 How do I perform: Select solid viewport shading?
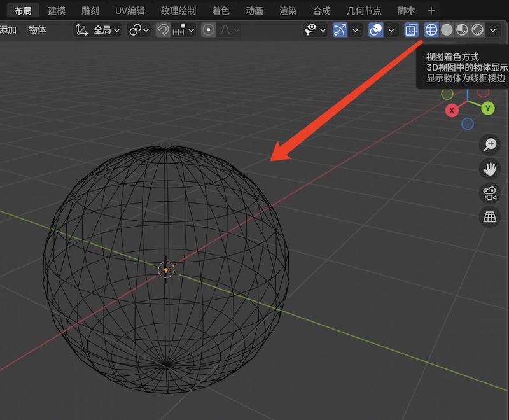pyautogui.click(x=447, y=30)
